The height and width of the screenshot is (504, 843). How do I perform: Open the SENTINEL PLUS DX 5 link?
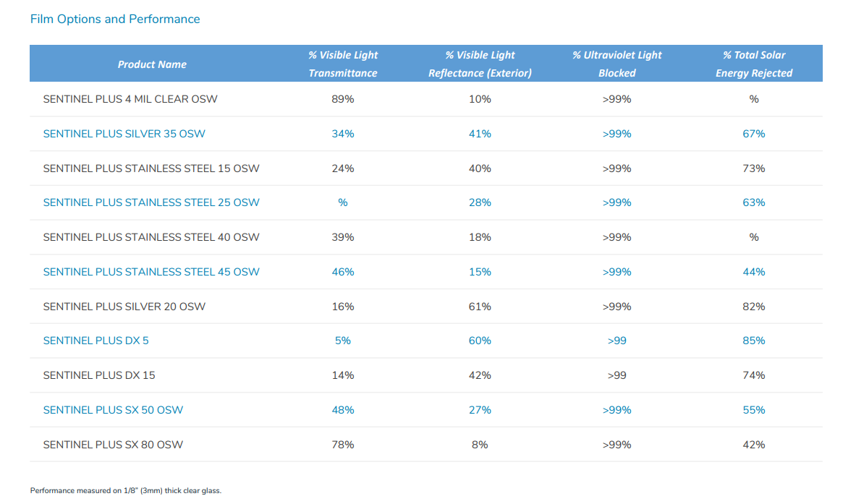point(96,341)
